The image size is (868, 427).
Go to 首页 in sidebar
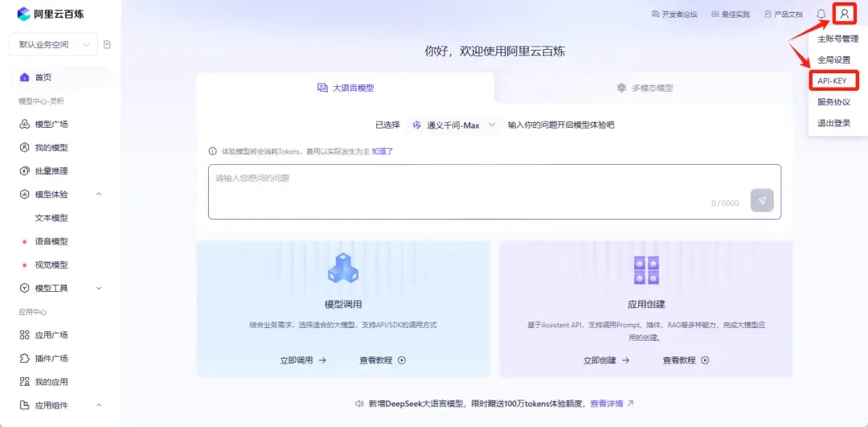click(59, 77)
